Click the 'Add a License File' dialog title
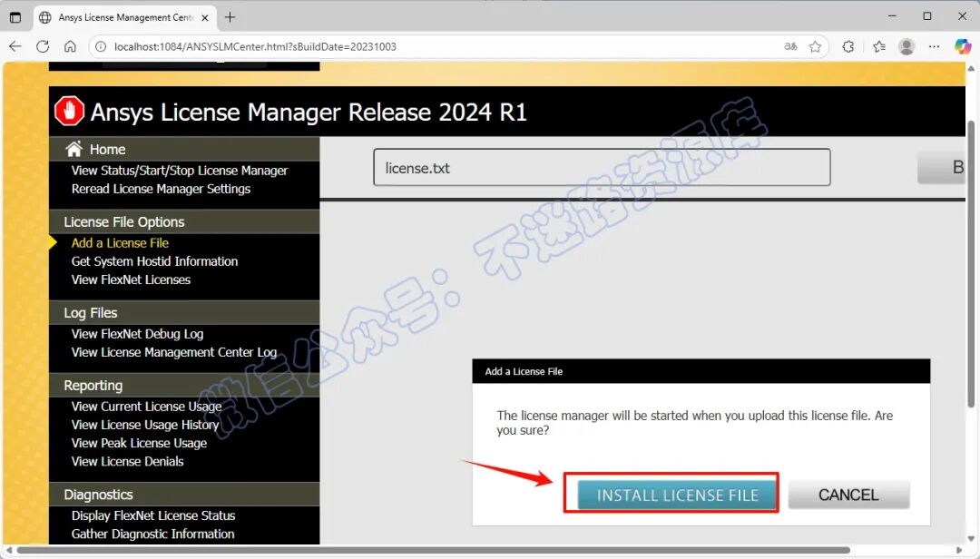This screenshot has height=559, width=980. click(524, 371)
